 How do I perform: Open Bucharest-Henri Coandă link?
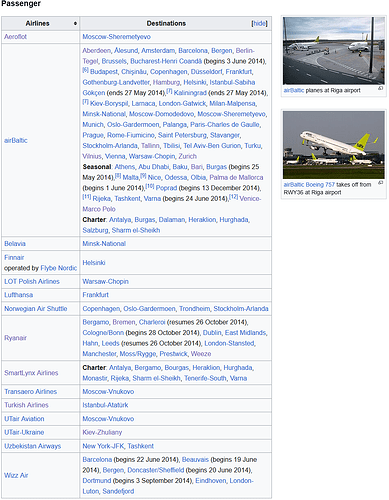166,61
